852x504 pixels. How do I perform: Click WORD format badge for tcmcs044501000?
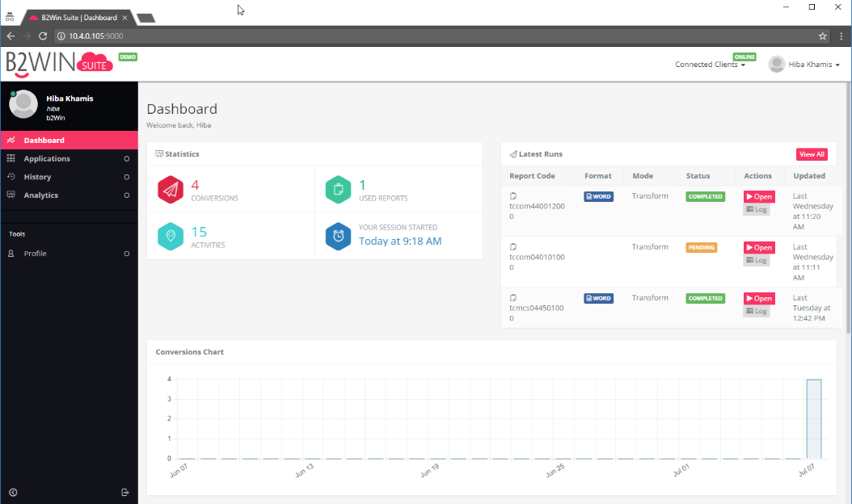pyautogui.click(x=598, y=298)
